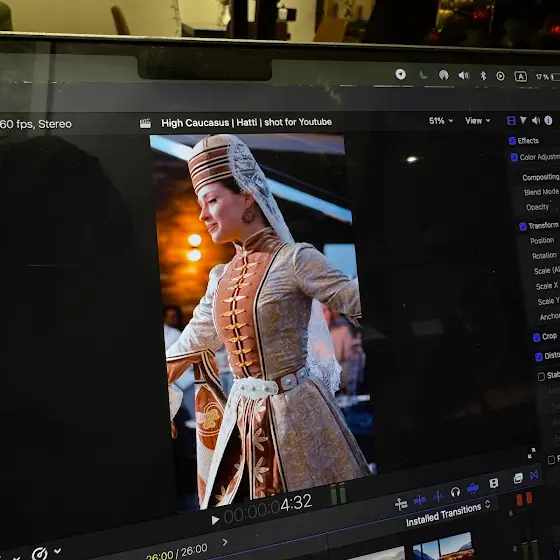Image resolution: width=560 pixels, height=560 pixels.
Task: Open Now Playing icon in menu bar
Action: click(x=500, y=76)
